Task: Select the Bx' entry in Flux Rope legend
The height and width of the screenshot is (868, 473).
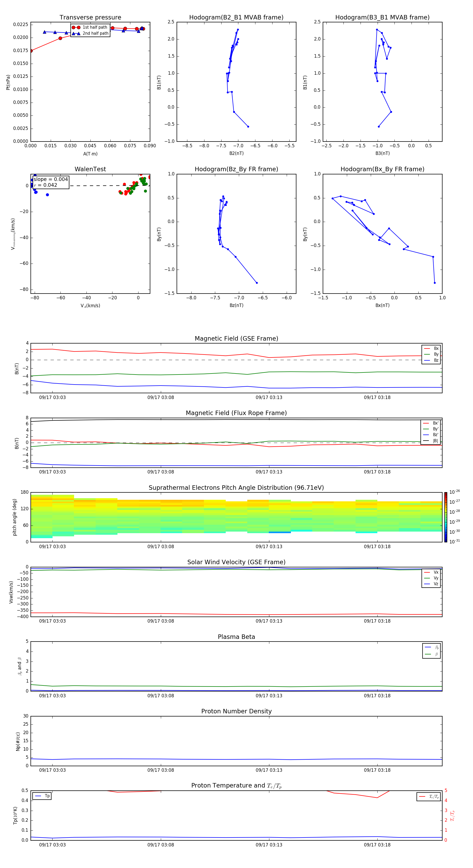Action: coord(431,423)
